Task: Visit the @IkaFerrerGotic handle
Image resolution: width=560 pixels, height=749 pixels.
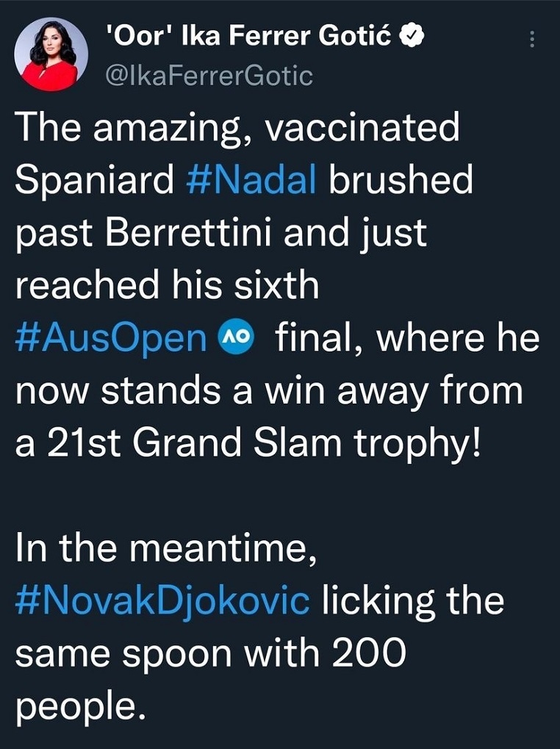Action: 210,74
